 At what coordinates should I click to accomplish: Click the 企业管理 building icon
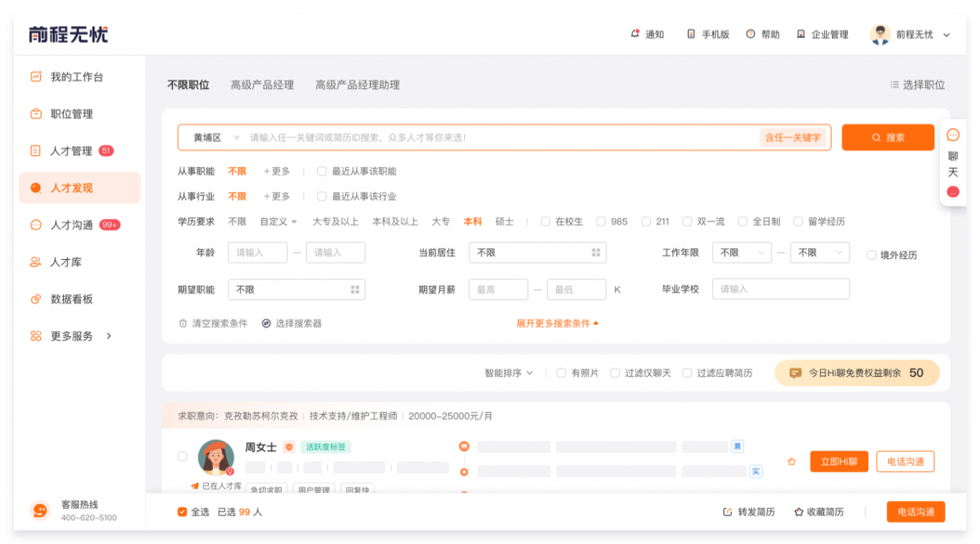coord(801,34)
